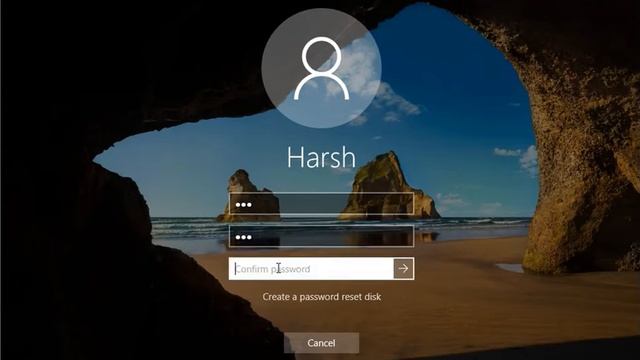640x360 pixels.
Task: Focus the Confirm password field
Action: click(x=311, y=269)
